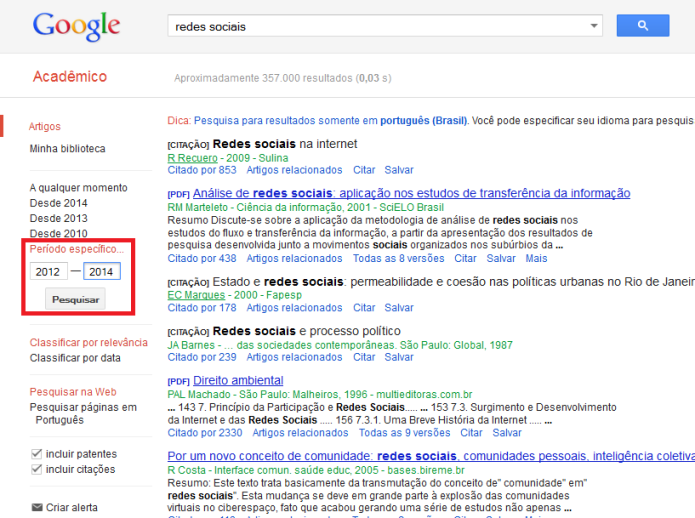Open Minha biblioteca
695x518 pixels.
click(67, 148)
